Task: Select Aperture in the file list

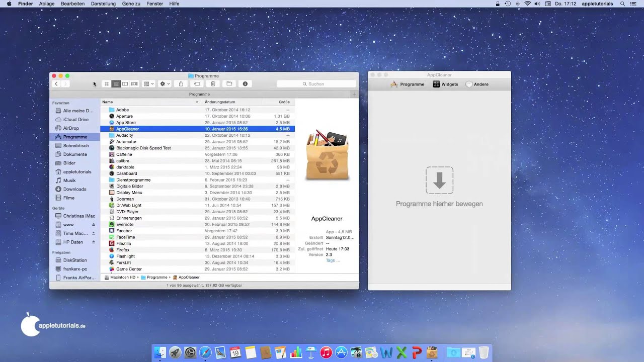Action: (197, 116)
